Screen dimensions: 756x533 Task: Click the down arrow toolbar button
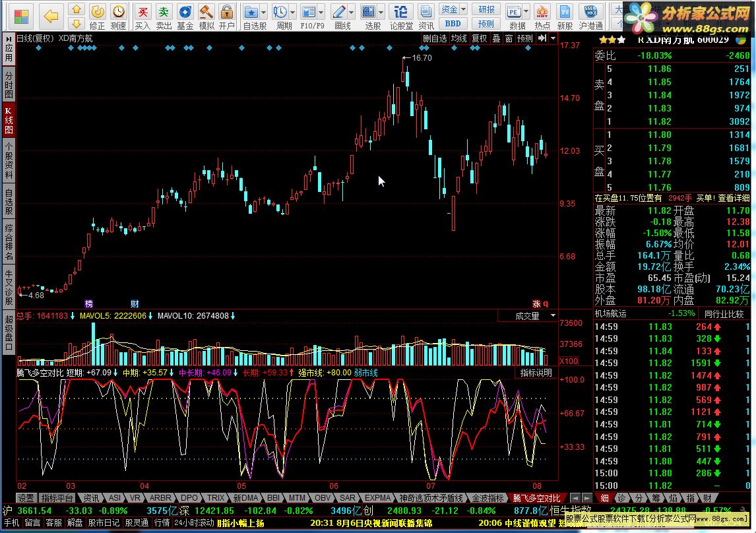(76, 23)
